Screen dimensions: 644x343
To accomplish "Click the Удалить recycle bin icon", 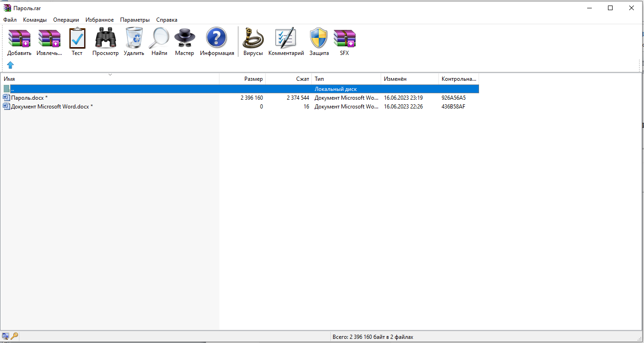I will coord(134,38).
